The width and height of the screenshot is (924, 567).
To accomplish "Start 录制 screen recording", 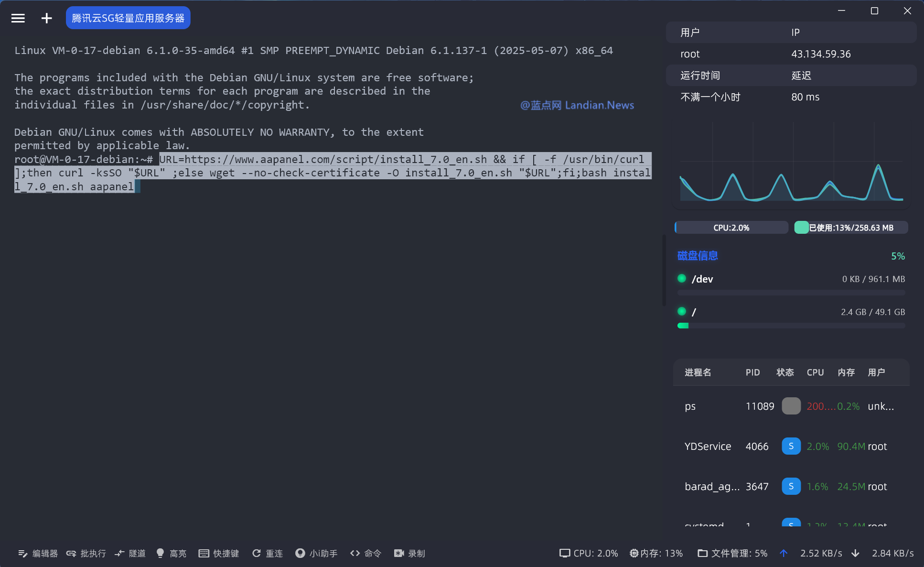I will click(x=409, y=553).
